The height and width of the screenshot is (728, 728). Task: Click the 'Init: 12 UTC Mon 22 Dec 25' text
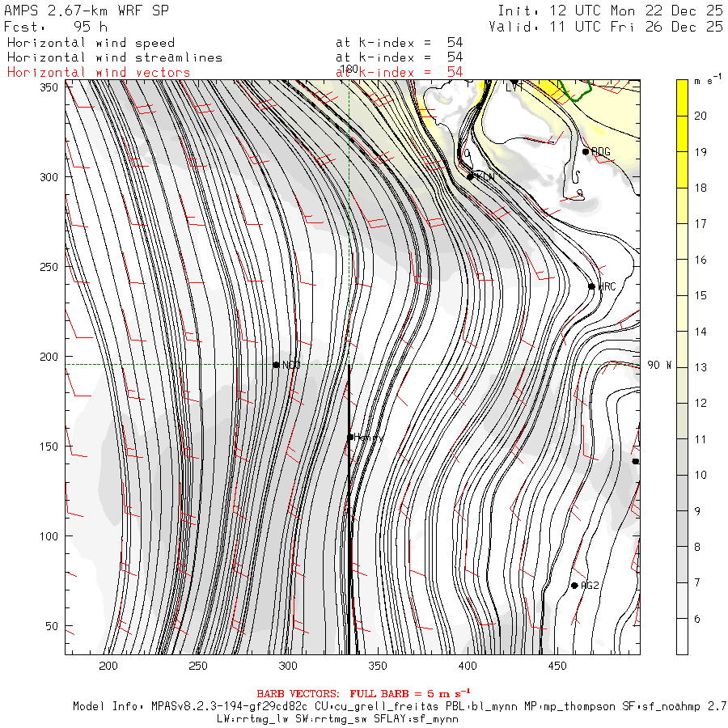tap(610, 11)
